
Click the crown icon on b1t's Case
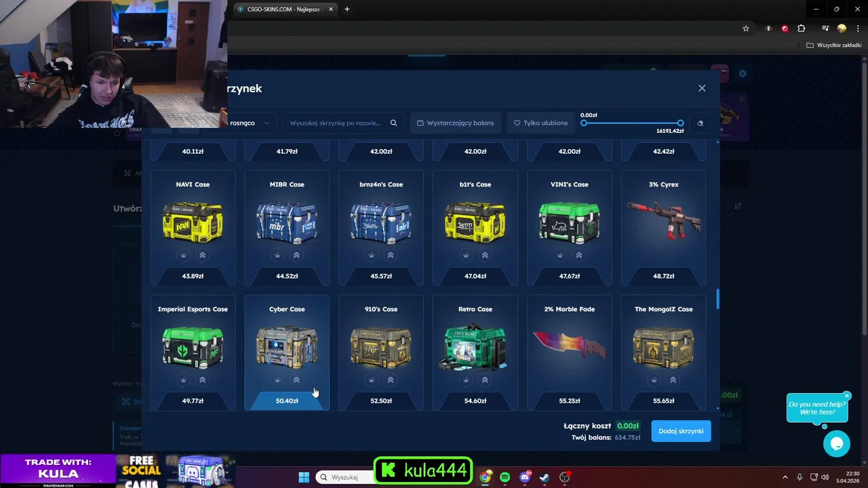[x=466, y=256]
